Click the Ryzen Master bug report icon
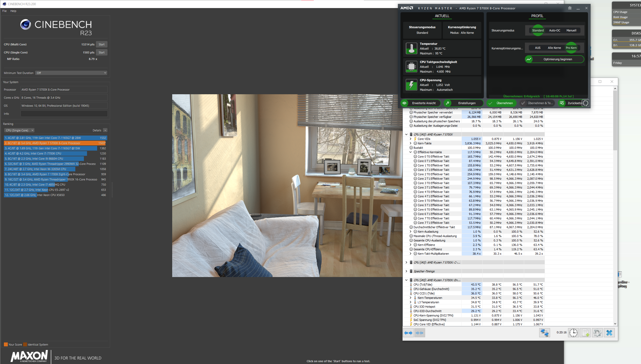This screenshot has width=641, height=364. pyautogui.click(x=570, y=8)
